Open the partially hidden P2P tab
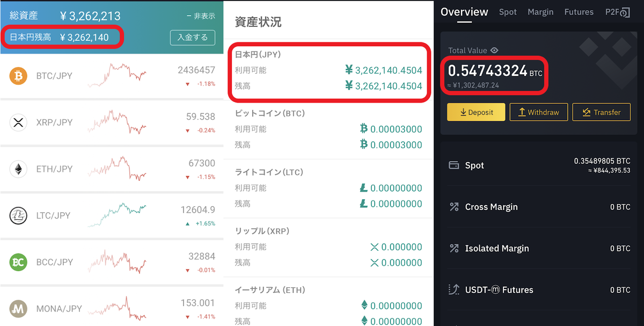 (611, 12)
